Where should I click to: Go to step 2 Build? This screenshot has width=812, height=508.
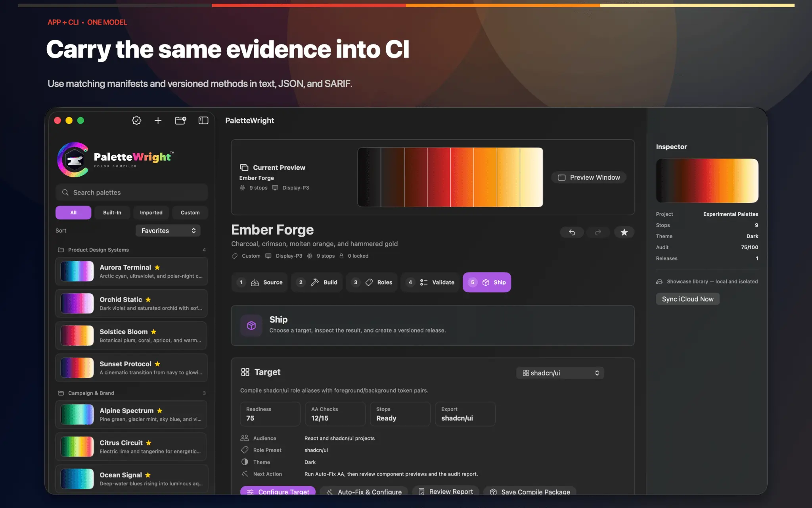[x=317, y=282]
